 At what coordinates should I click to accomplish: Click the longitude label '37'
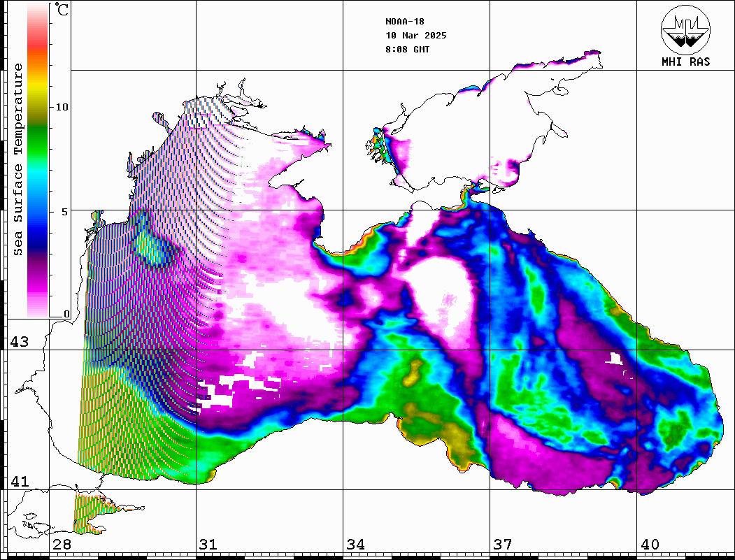(503, 545)
